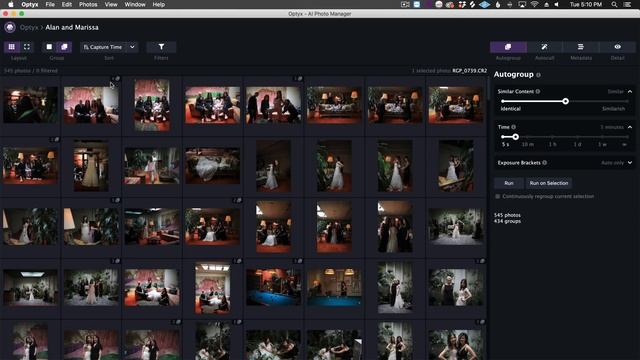Expand the Exposure Brackets section
Screen dimensions: 640x360
(x=630, y=162)
